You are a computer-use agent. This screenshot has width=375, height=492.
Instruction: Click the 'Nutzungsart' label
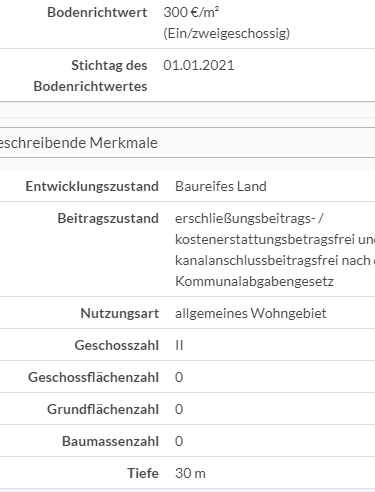[120, 313]
